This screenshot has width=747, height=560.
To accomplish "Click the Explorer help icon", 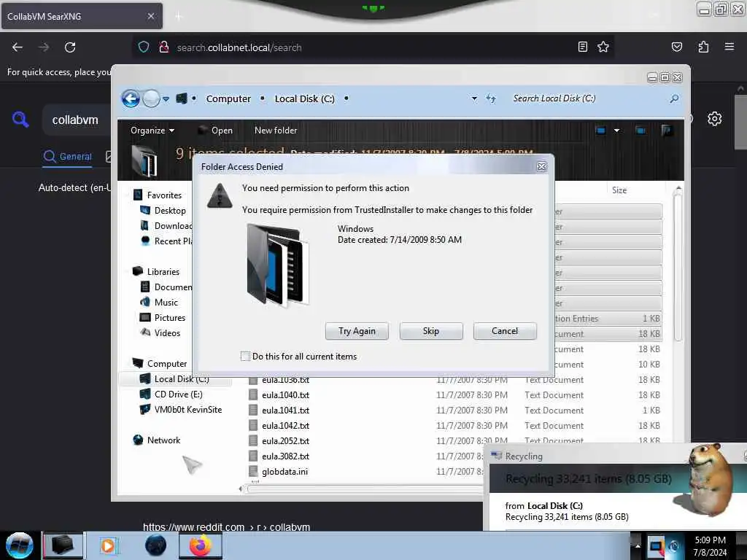I will 667,131.
